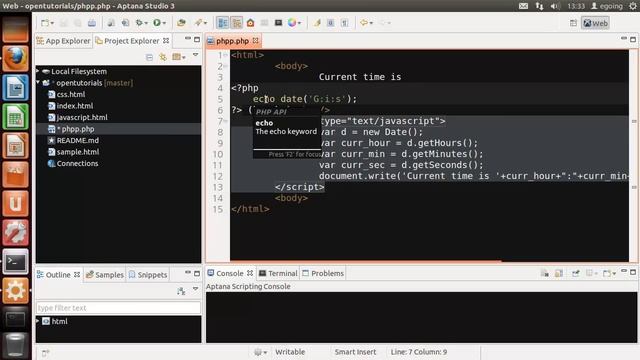The width and height of the screenshot is (640, 360).
Task: Click the green Run icon
Action: pyautogui.click(x=157, y=23)
